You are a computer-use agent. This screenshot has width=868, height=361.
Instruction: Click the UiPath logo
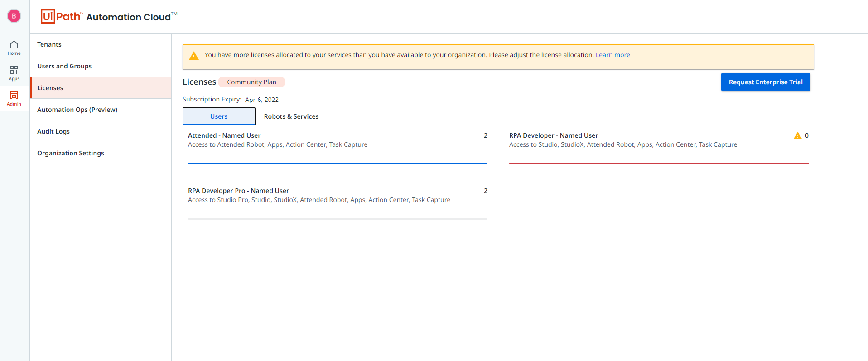pos(62,17)
